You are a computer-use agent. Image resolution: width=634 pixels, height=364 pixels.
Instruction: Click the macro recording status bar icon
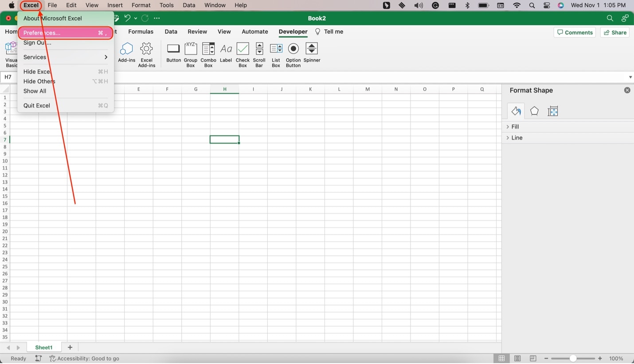click(39, 358)
